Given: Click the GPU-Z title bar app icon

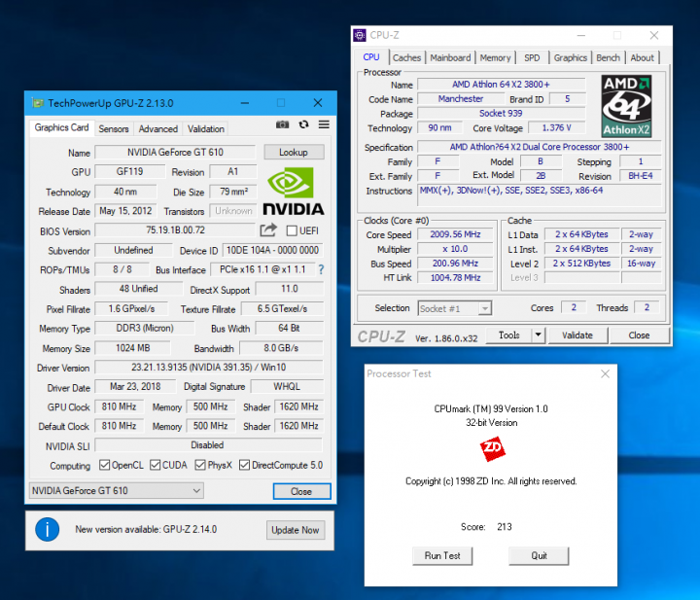Looking at the screenshot, I should (x=38, y=103).
